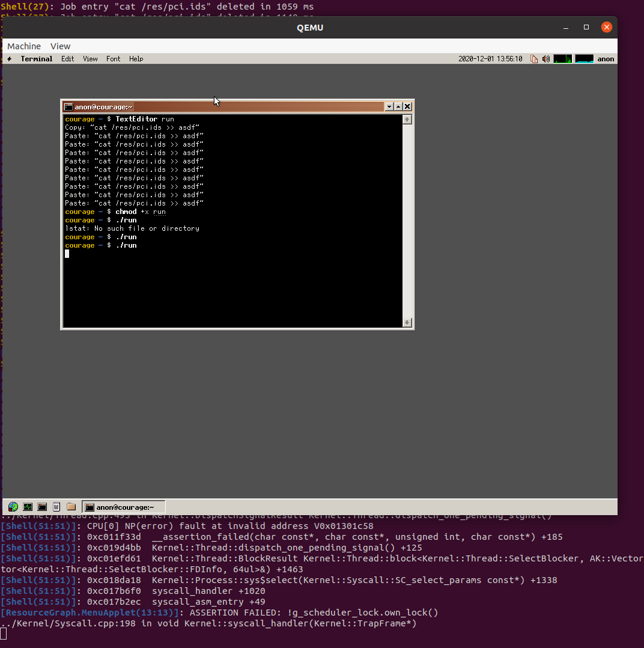Open the File Manager folder icon
Screen dimensions: 644x648
[x=71, y=507]
